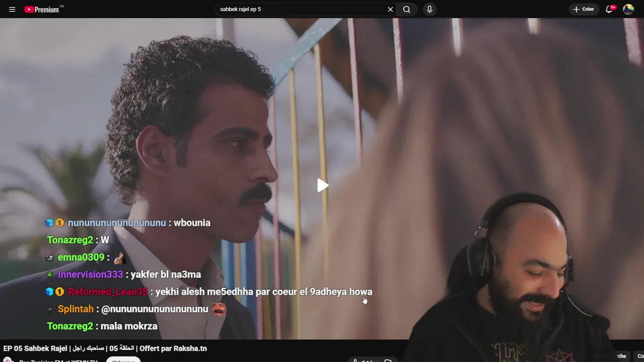Click username 'Reformed_Leao35' in chat overlay
The width and height of the screenshot is (644, 362).
pyautogui.click(x=108, y=292)
